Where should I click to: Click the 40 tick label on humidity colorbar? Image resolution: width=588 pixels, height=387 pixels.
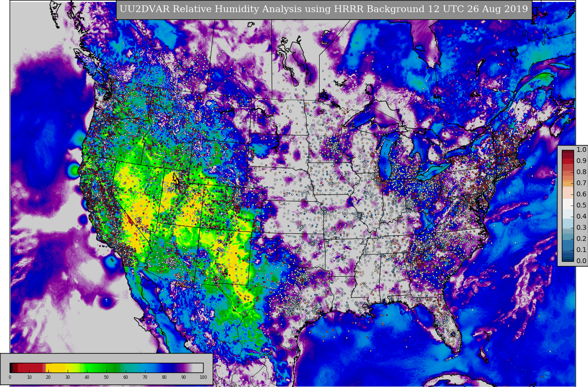pos(87,377)
